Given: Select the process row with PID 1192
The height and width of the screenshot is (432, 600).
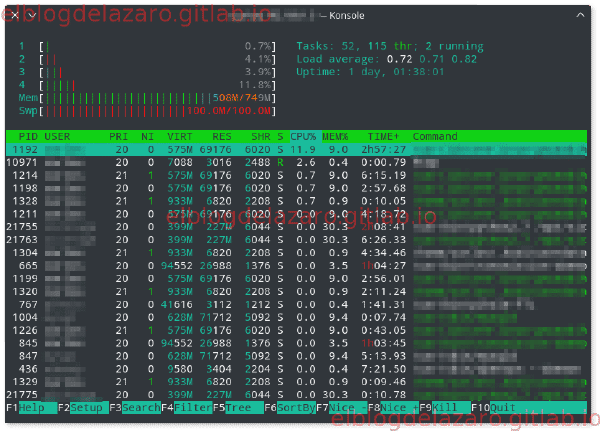Looking at the screenshot, I should pos(296,150).
